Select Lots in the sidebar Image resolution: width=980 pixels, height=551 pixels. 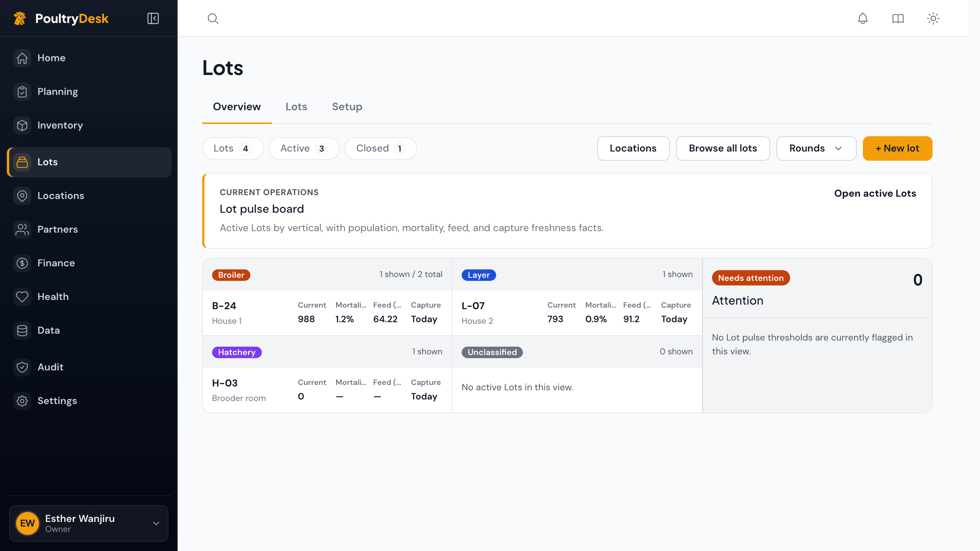89,162
